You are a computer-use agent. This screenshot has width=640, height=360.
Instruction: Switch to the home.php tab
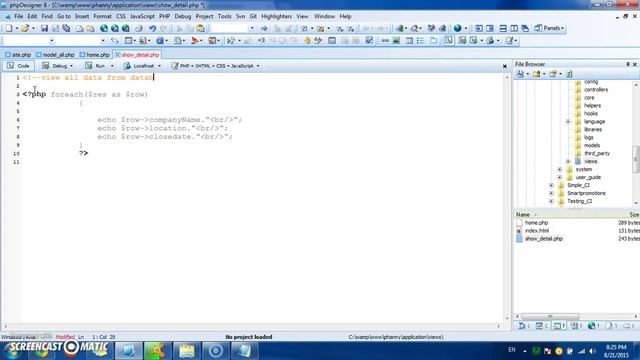point(95,55)
